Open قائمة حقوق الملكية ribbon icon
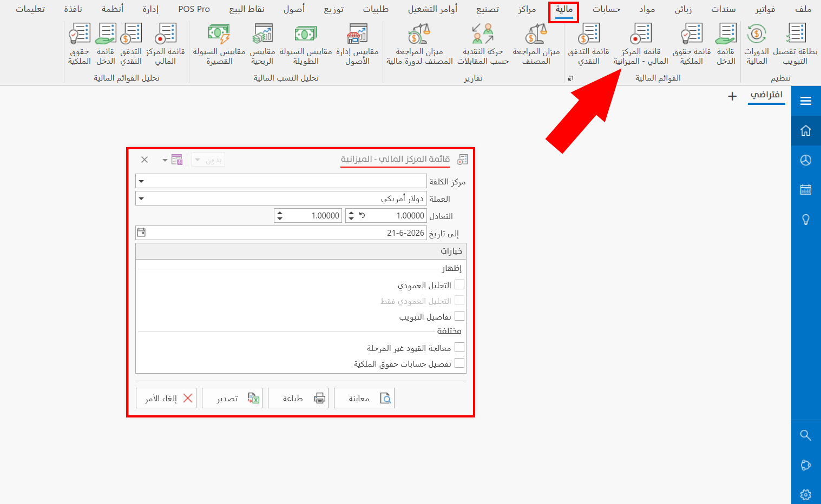This screenshot has height=504, width=821. 692,44
